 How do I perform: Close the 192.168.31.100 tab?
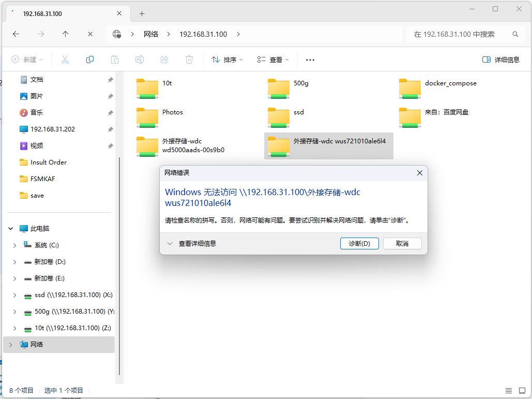(119, 13)
